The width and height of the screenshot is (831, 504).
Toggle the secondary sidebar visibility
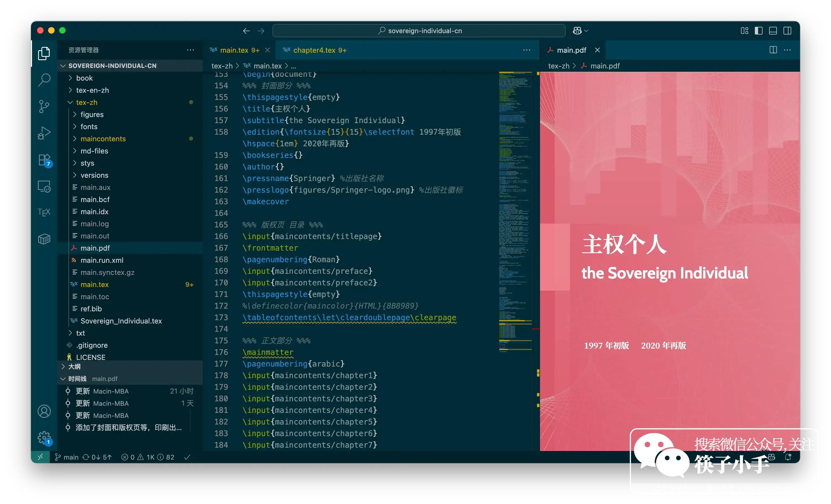point(787,31)
